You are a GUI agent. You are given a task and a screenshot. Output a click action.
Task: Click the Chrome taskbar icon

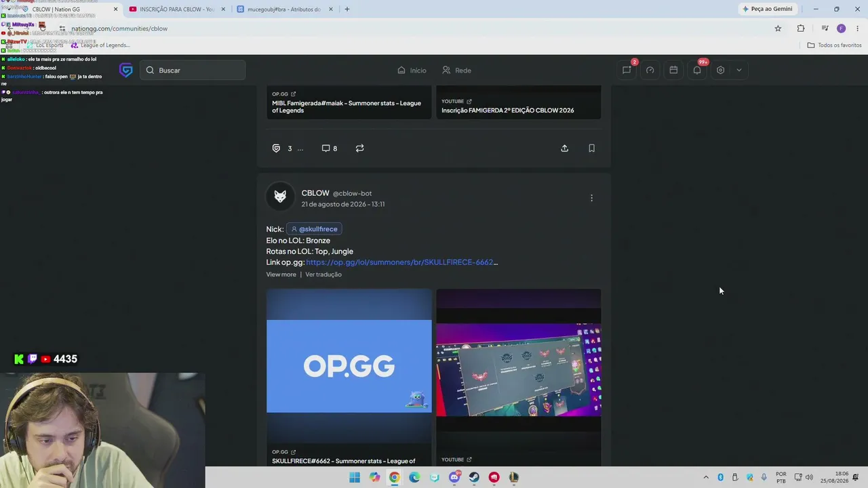(x=395, y=477)
